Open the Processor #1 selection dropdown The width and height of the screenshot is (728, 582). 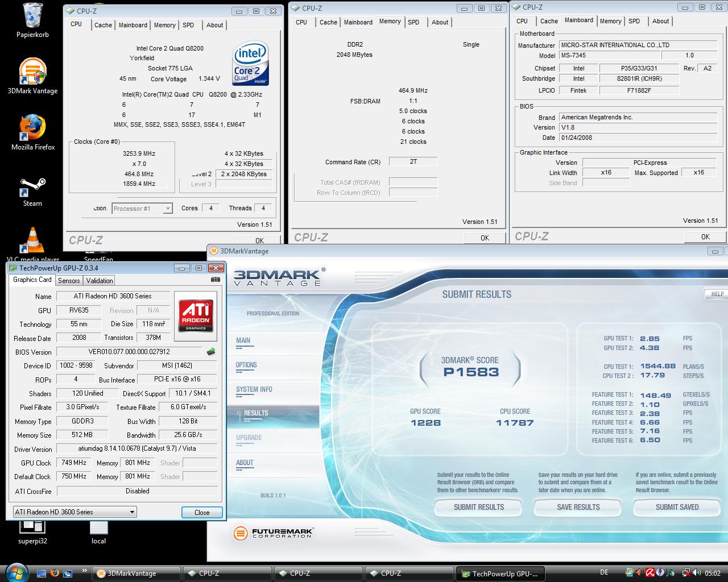coord(142,209)
